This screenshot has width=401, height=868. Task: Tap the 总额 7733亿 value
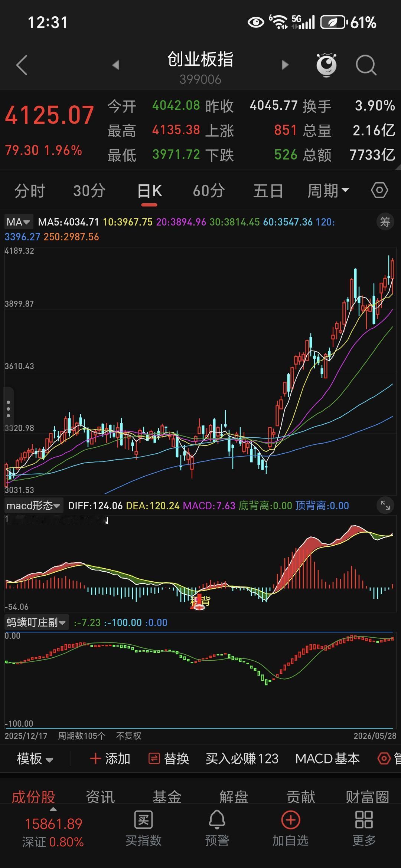[372, 155]
